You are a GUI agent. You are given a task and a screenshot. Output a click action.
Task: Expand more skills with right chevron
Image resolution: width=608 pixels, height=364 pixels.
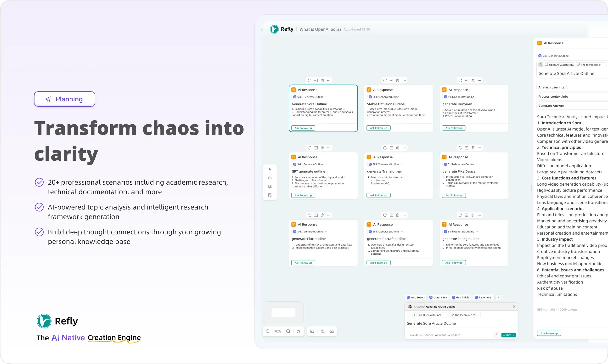[499, 297]
